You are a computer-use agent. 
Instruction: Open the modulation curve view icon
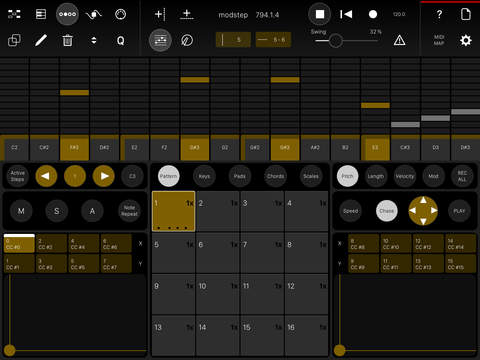(94, 14)
